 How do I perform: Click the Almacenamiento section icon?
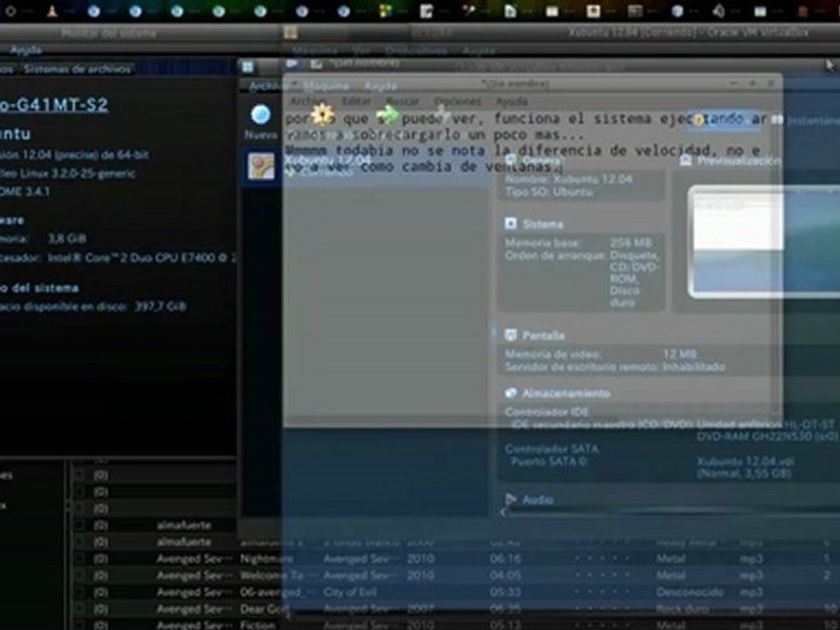coord(510,393)
